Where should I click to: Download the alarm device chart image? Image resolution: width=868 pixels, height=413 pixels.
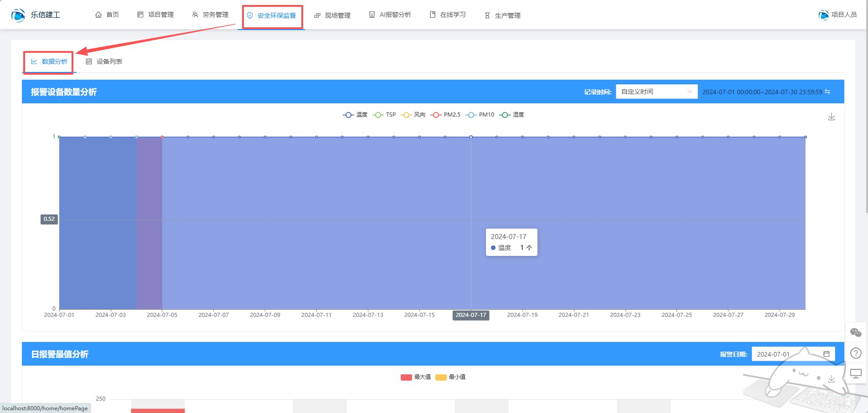point(831,117)
